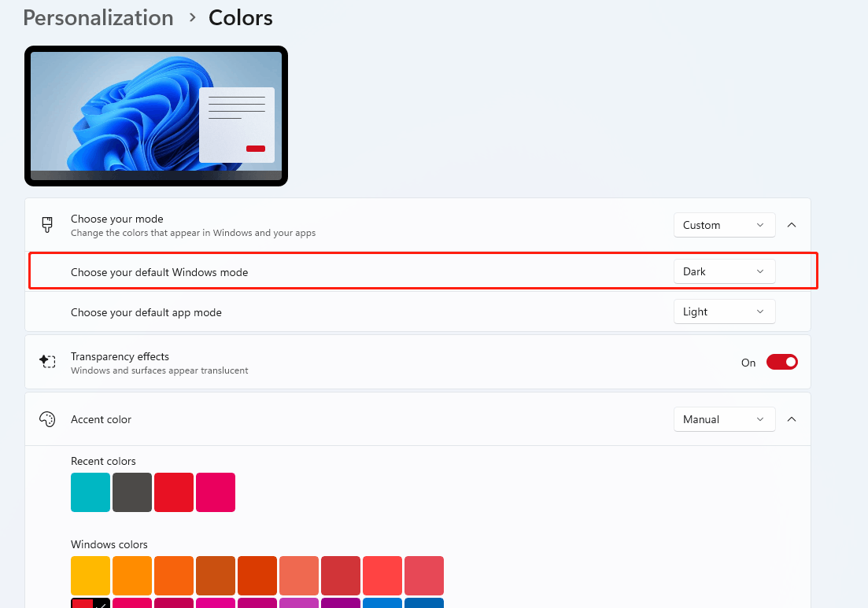Open the Choose your mode dropdown set to Custom
868x608 pixels.
click(x=723, y=225)
